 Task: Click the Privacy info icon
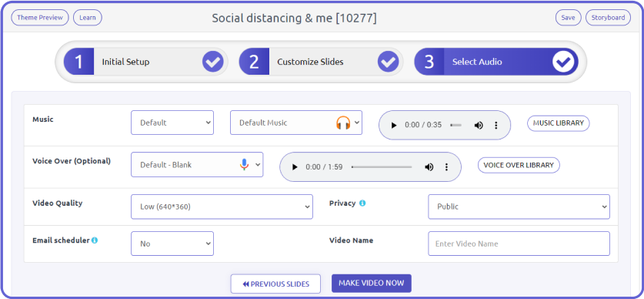click(362, 203)
